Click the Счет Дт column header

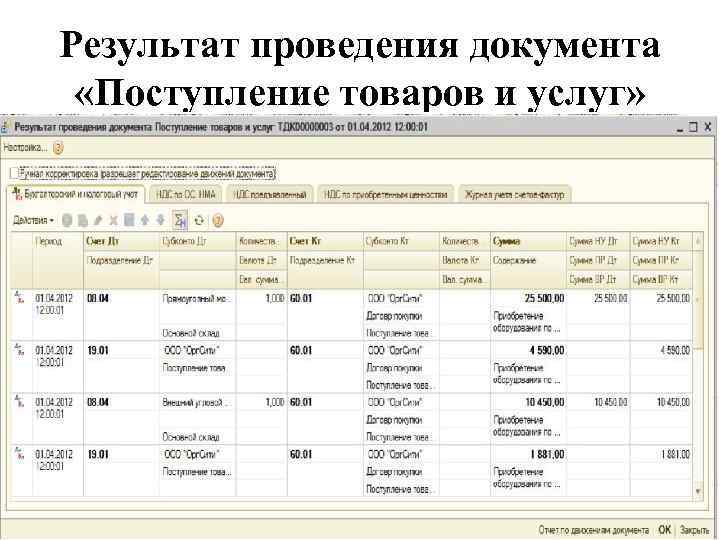pyautogui.click(x=121, y=242)
